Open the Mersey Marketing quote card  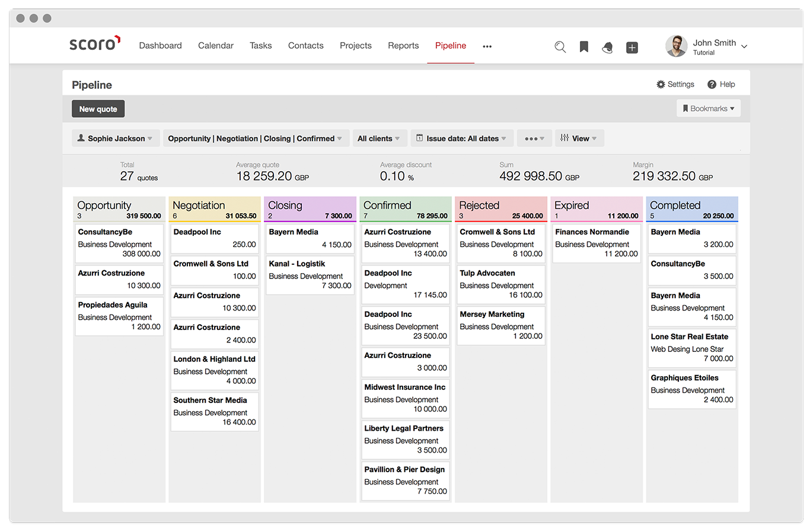click(501, 325)
